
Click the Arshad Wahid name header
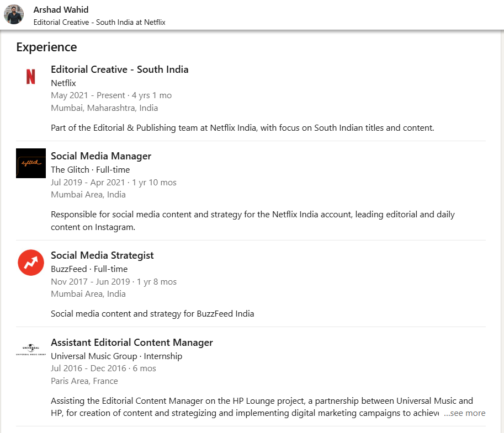tap(61, 10)
